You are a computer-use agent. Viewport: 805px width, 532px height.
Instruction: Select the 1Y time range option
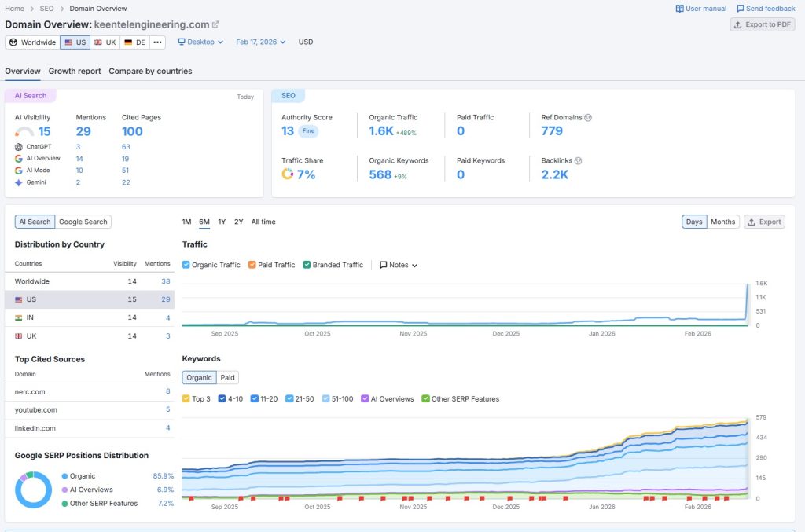[x=222, y=222]
